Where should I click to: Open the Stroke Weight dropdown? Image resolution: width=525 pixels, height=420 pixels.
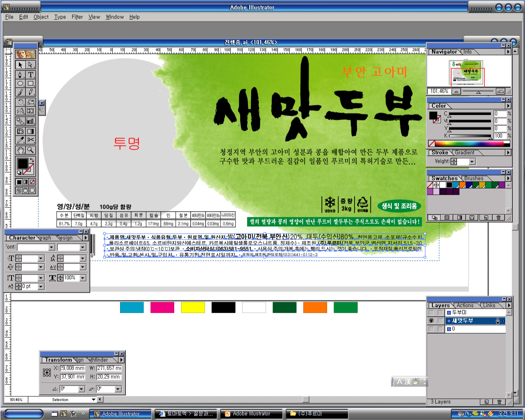click(x=472, y=162)
